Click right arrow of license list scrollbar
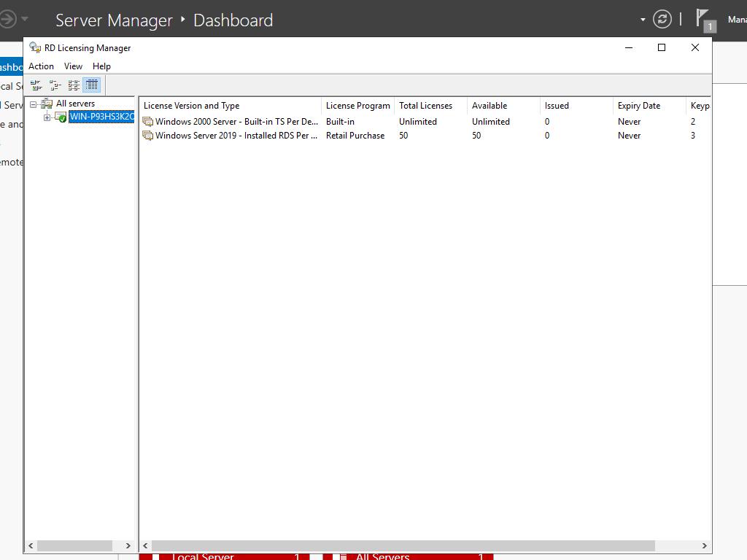The image size is (747, 560). click(x=704, y=545)
